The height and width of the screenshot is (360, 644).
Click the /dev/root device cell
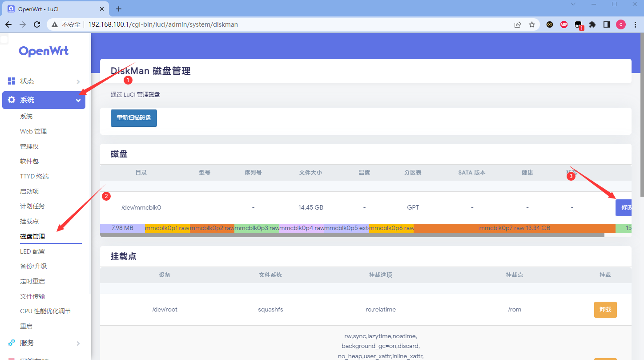[x=165, y=309]
